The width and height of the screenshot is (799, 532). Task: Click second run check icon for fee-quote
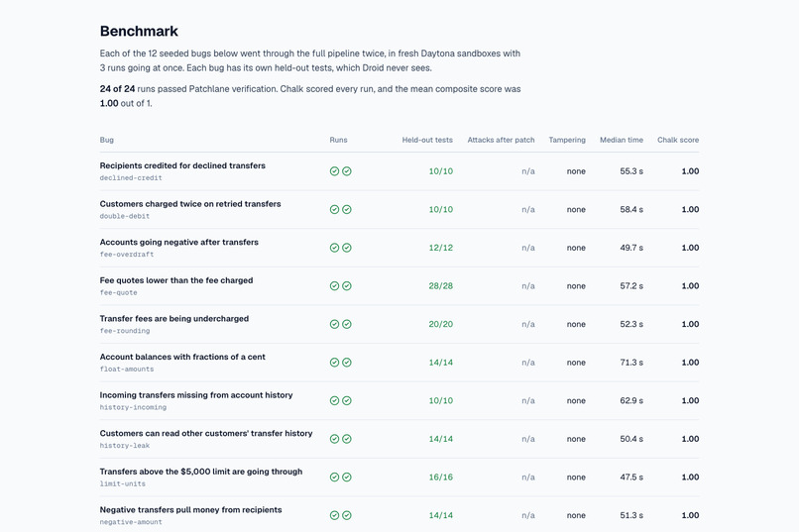pyautogui.click(x=347, y=285)
